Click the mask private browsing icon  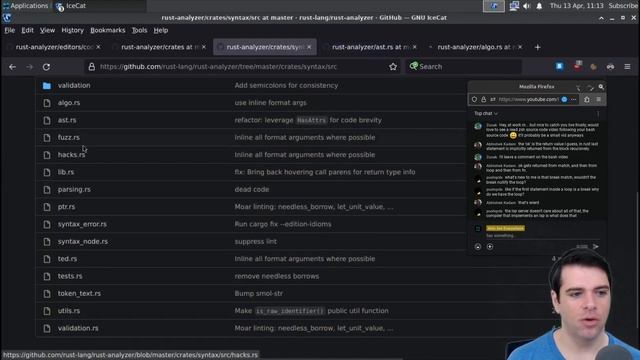coord(611,67)
